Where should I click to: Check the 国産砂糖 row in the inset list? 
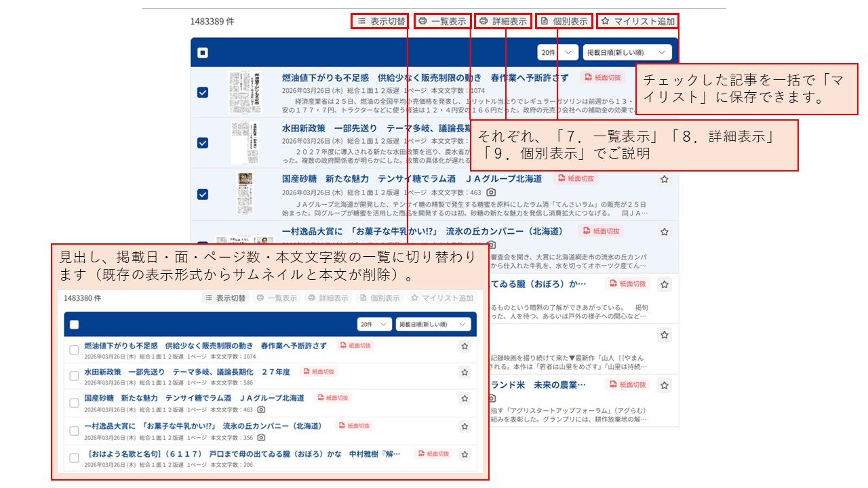(x=75, y=403)
